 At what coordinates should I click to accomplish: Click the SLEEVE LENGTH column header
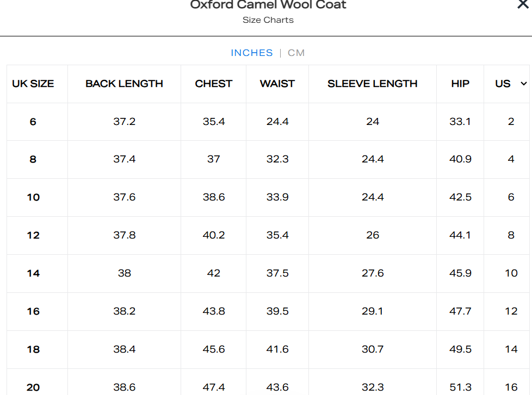tap(373, 84)
